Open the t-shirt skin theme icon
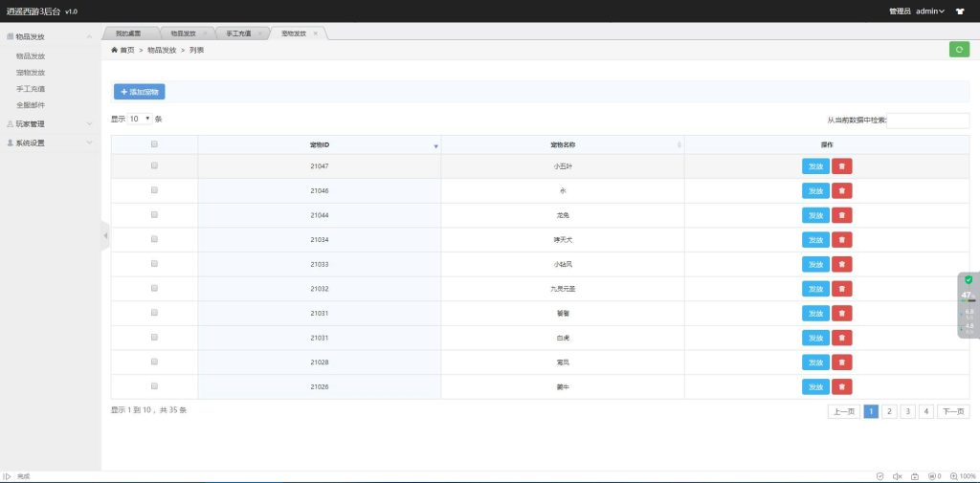980x483 pixels. [x=959, y=11]
